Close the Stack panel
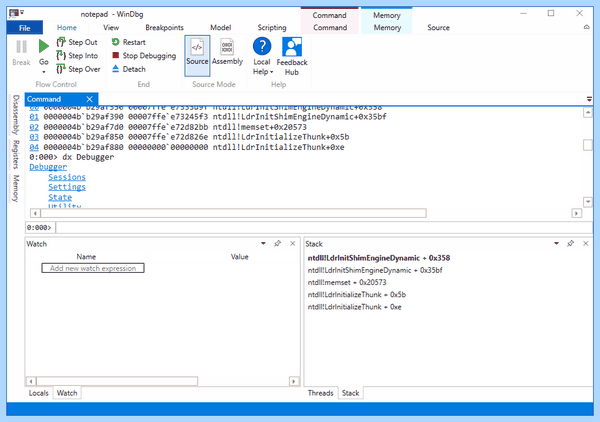Viewport: 600px width, 422px height. [x=585, y=243]
